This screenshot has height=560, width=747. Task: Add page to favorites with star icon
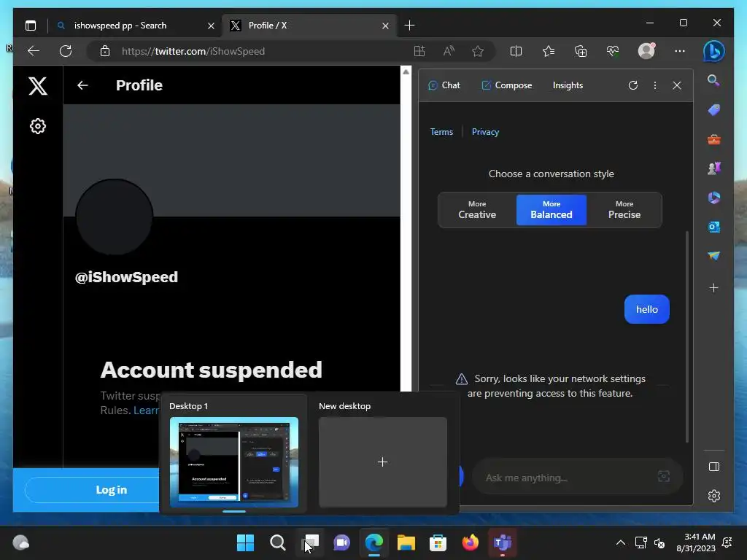(x=478, y=51)
